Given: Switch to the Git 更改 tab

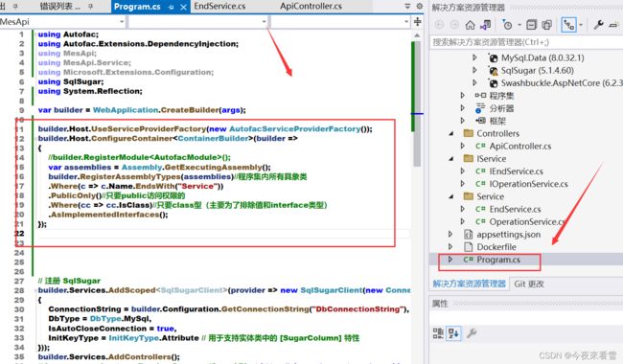Looking at the screenshot, I should (529, 284).
